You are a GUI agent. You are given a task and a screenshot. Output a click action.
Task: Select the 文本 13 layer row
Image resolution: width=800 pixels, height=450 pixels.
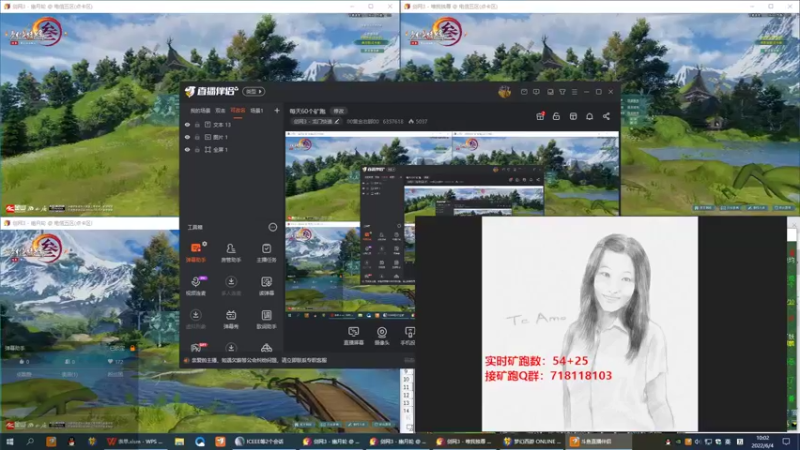231,124
